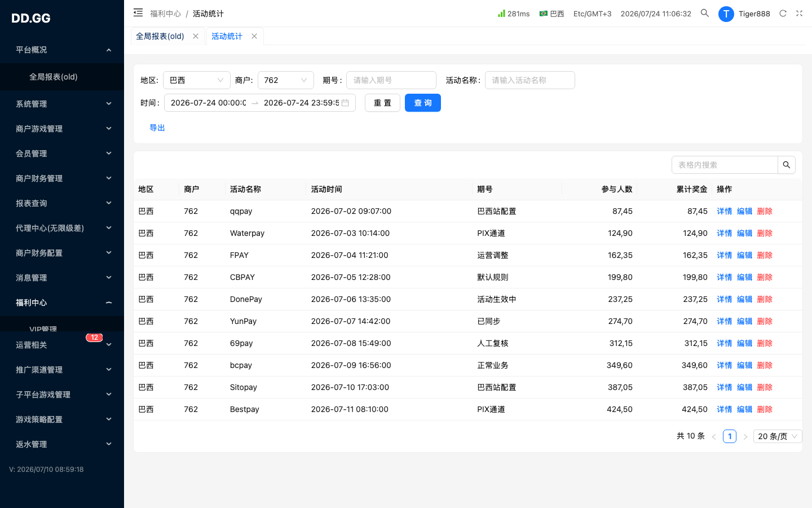Screen dimensions: 812x508
Task: Change page size via 20 条/页 dropdown
Action: (778, 436)
